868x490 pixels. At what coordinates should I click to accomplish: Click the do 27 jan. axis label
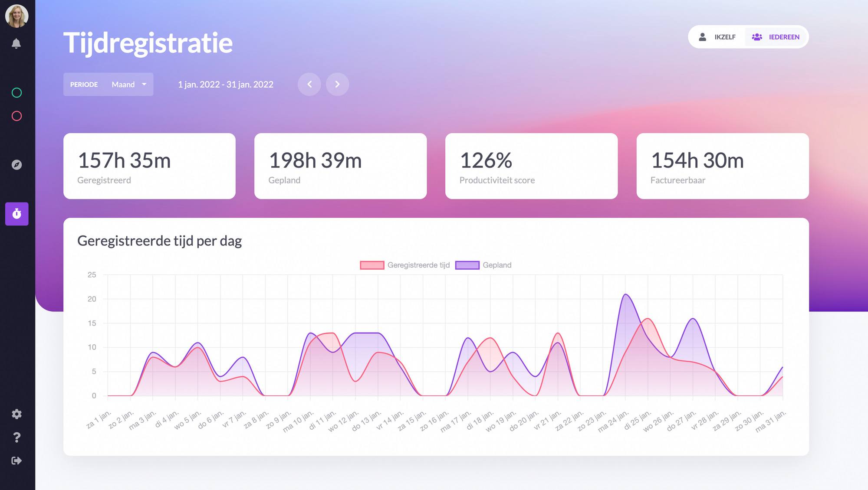681,421
